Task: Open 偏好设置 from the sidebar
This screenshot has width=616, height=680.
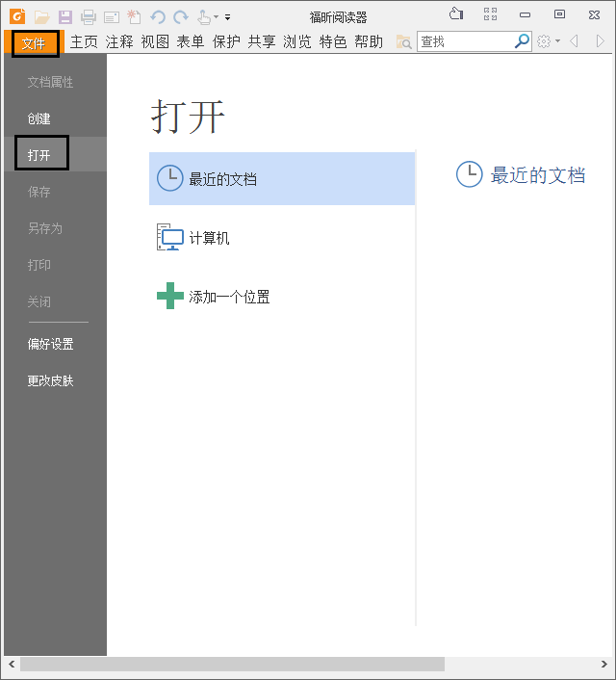Action: 51,344
